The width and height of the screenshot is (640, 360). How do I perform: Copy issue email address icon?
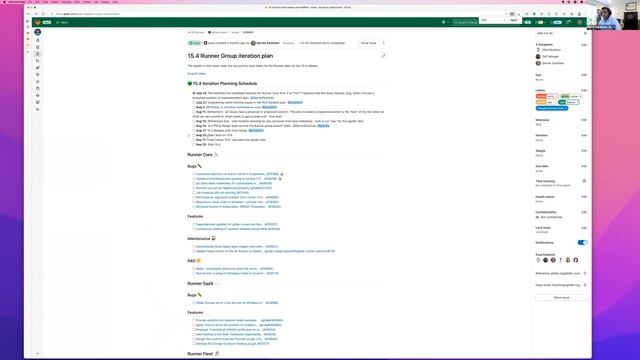click(585, 285)
